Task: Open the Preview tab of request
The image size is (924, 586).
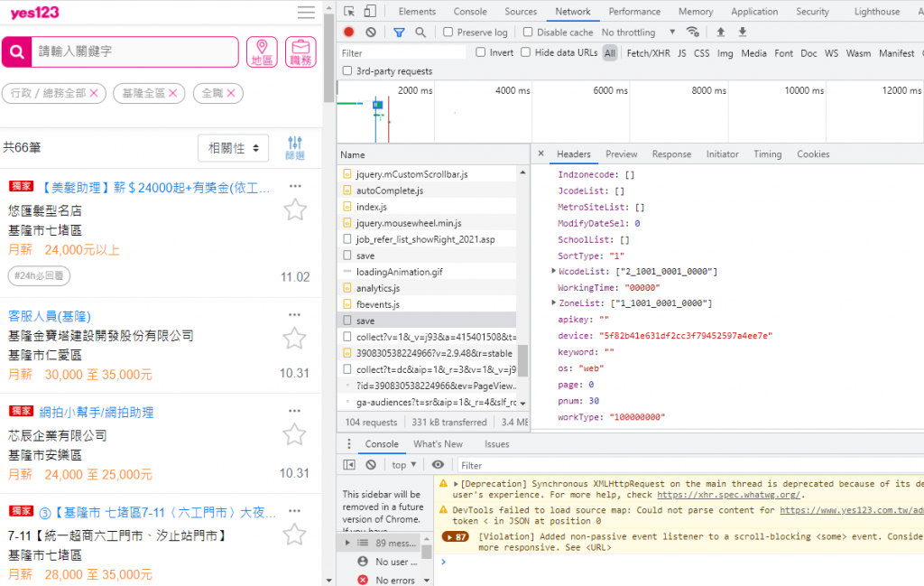Action: (x=621, y=153)
